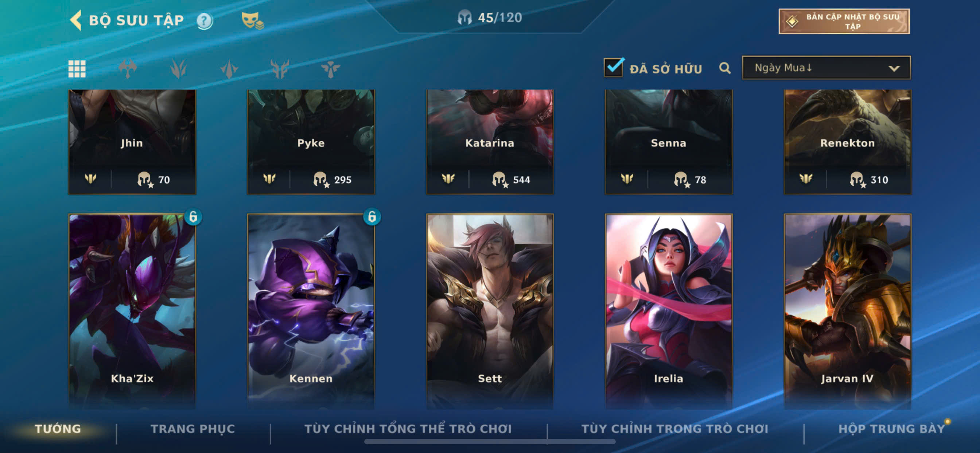Image resolution: width=980 pixels, height=453 pixels.
Task: Open the Ngày Mua sort dropdown
Action: point(826,68)
